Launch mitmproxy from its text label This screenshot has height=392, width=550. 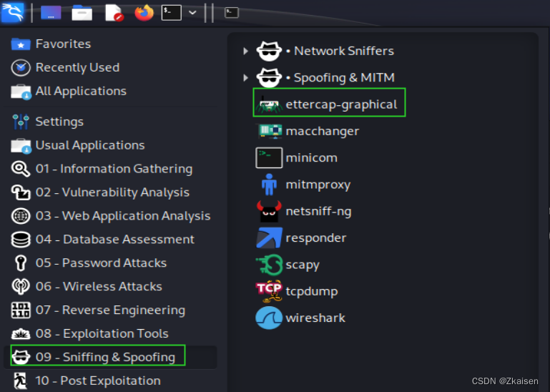point(318,185)
